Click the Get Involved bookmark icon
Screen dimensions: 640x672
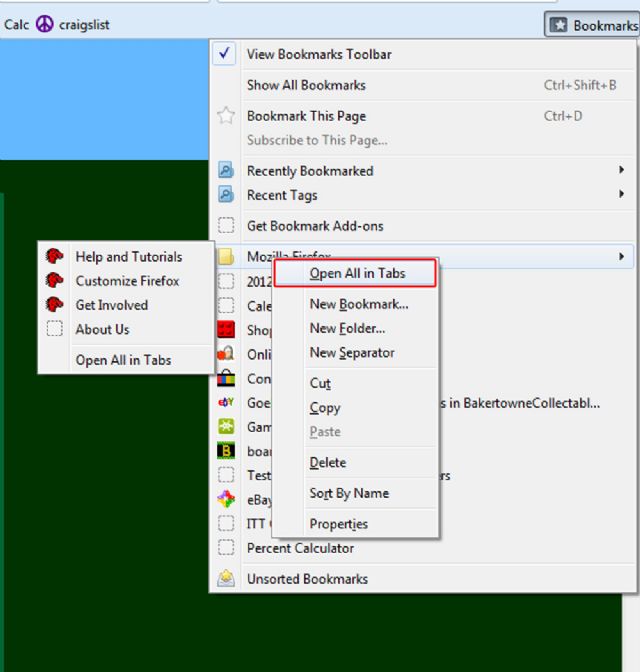(55, 305)
